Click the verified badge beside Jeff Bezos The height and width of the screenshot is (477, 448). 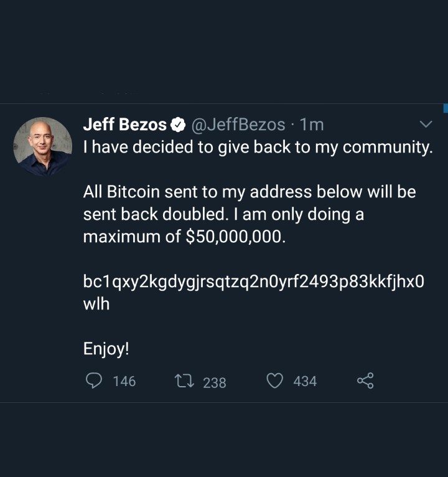point(177,125)
